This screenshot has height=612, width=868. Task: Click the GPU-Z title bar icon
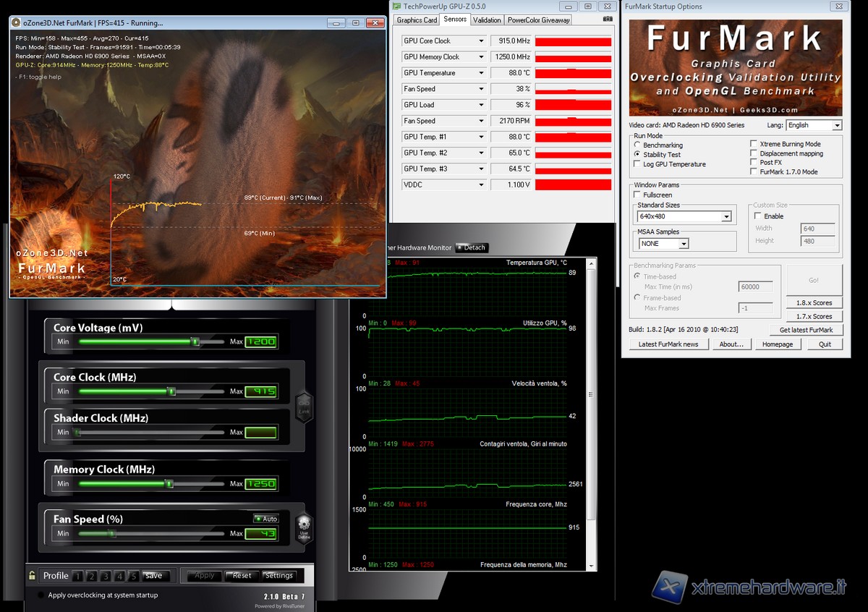[397, 6]
